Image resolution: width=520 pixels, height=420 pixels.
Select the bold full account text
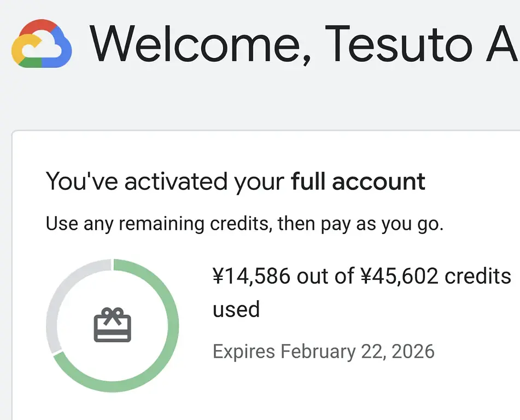point(358,181)
